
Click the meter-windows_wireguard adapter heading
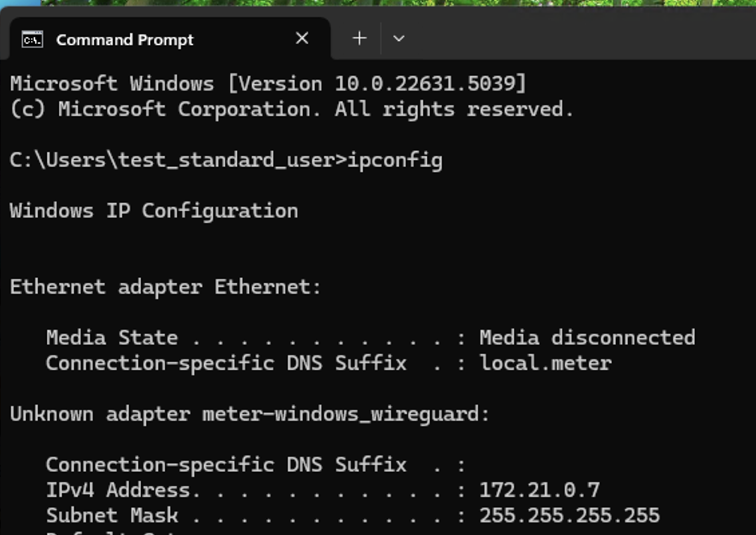pos(250,414)
